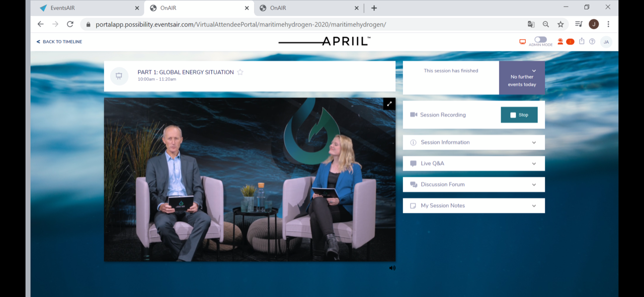Screen dimensions: 644x297
Task: Open Chrome media control icon
Action: coord(579,24)
